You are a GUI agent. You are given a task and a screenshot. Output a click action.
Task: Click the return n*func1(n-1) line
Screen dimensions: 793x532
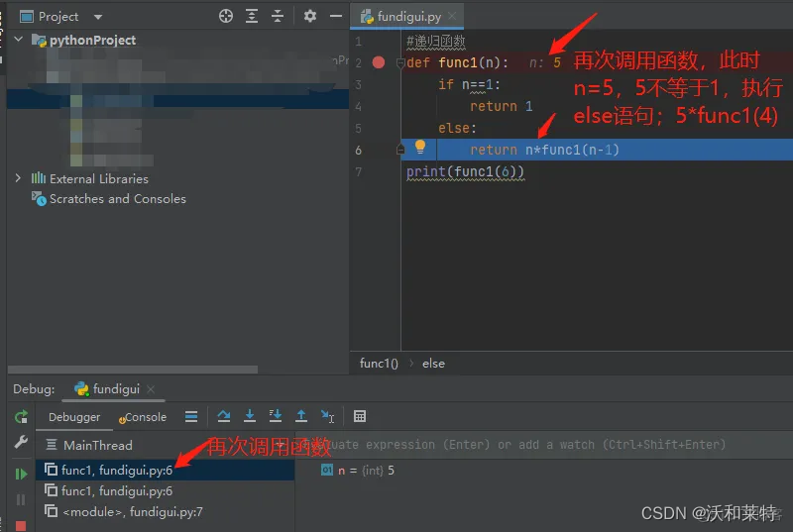pyautogui.click(x=544, y=150)
